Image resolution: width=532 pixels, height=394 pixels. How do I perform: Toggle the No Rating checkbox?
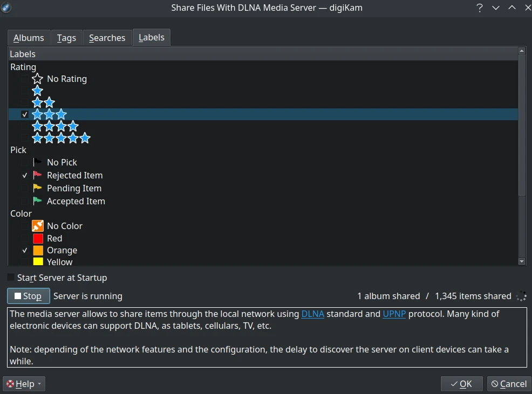[x=24, y=79]
